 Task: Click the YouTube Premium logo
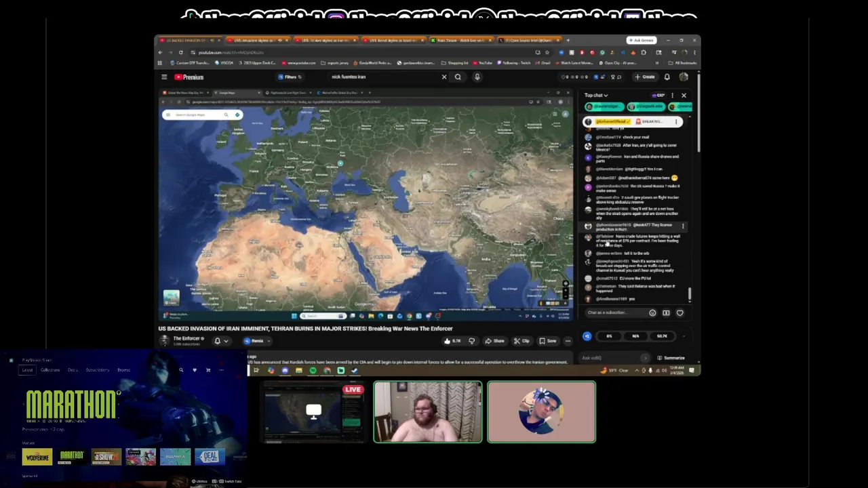click(189, 77)
